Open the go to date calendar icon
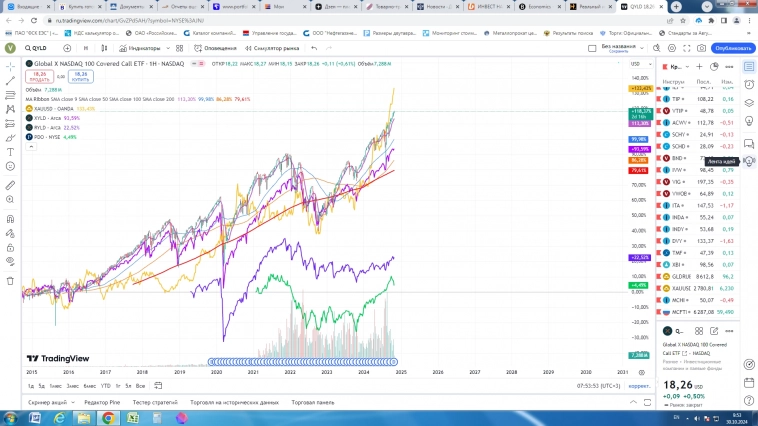This screenshot has width=758, height=426. (x=158, y=386)
